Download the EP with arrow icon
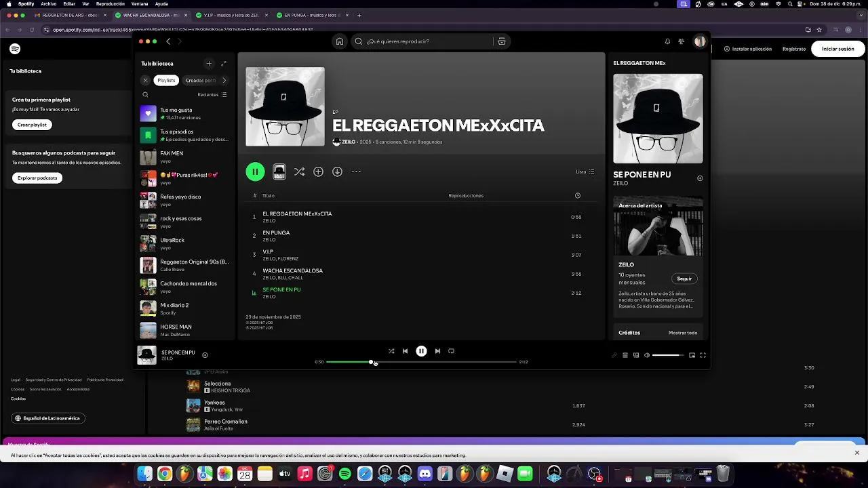Image resolution: width=868 pixels, height=488 pixels. pyautogui.click(x=337, y=172)
